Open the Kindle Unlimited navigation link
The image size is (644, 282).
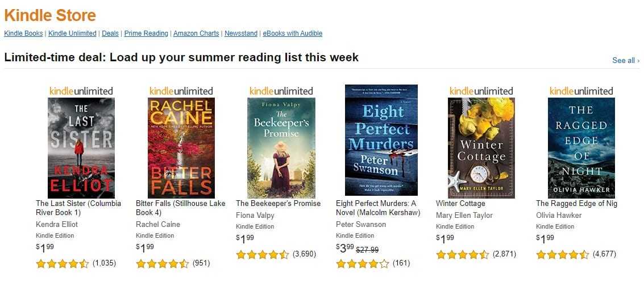pyautogui.click(x=72, y=33)
